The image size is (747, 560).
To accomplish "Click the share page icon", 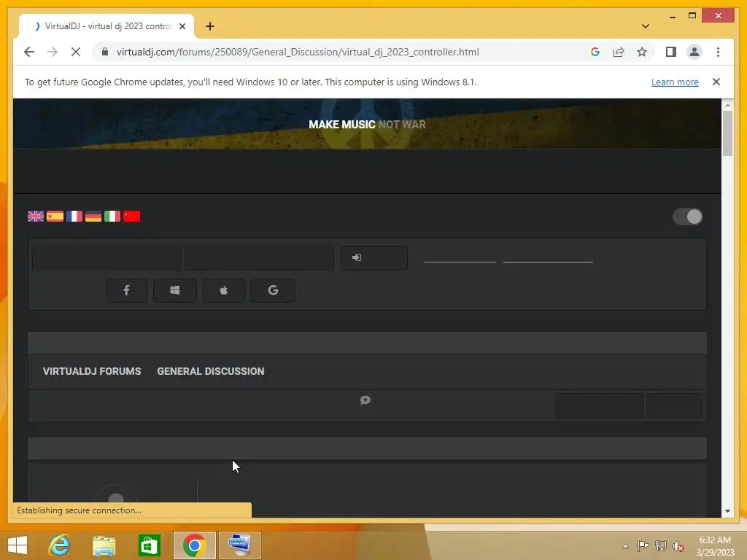I will coord(619,52).
